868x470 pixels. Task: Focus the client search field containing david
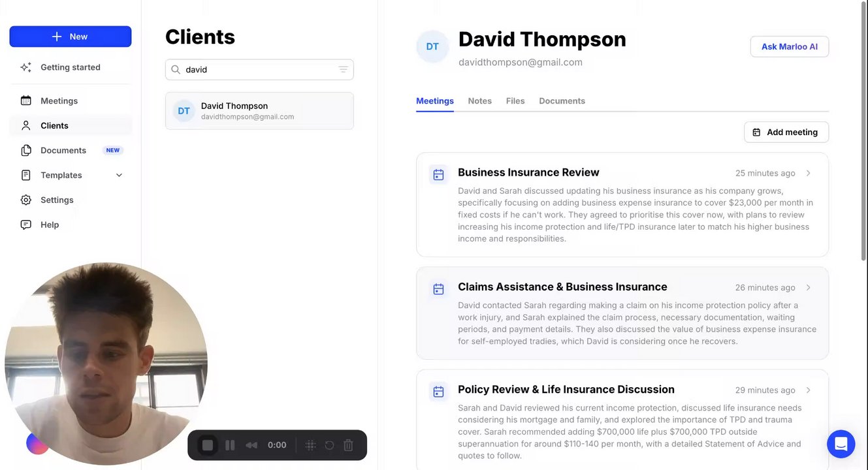tap(259, 69)
